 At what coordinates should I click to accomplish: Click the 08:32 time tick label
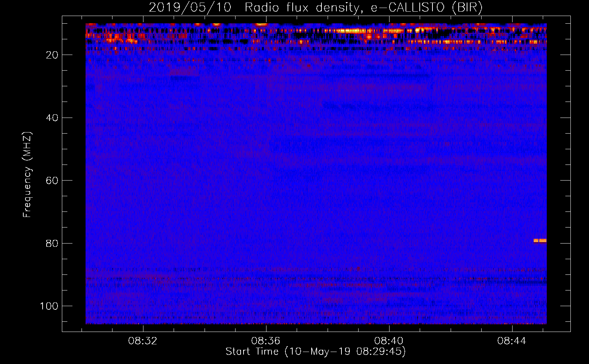(143, 341)
